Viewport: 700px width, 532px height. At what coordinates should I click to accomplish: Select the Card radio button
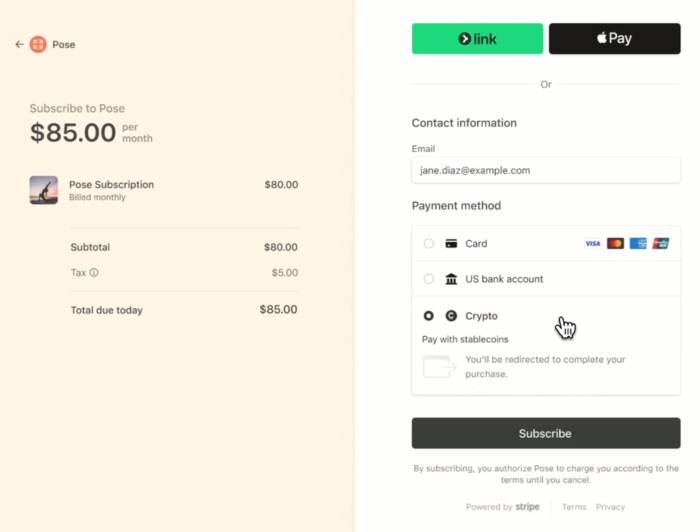(x=429, y=243)
